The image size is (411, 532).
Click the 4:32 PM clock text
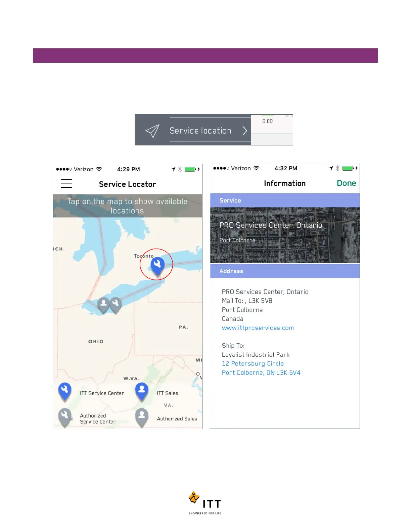pos(286,168)
